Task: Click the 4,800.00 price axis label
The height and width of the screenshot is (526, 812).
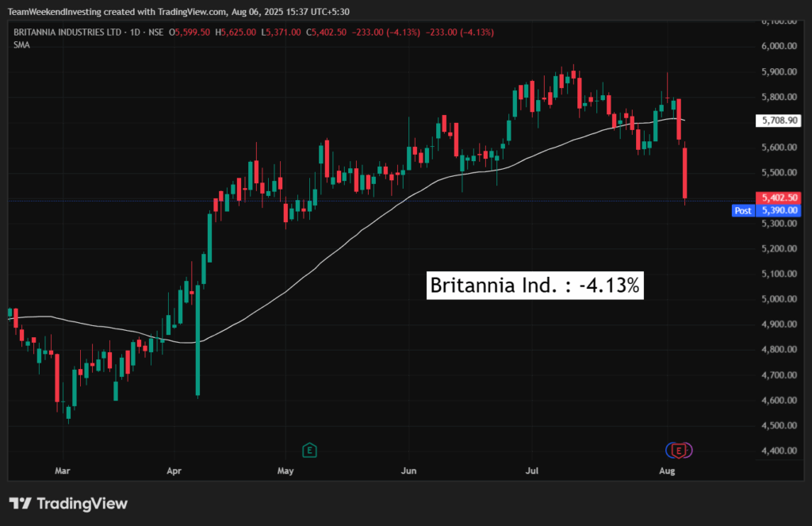Action: [779, 349]
